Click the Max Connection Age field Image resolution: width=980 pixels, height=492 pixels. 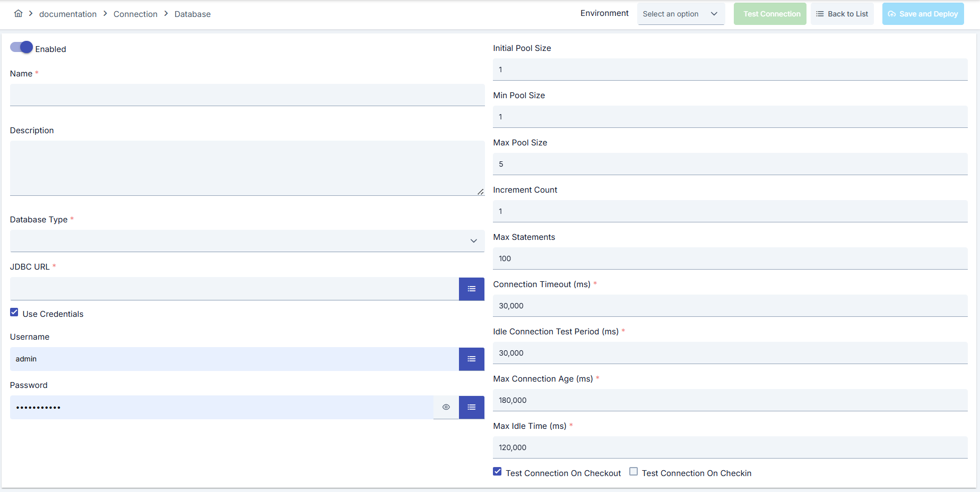point(730,400)
